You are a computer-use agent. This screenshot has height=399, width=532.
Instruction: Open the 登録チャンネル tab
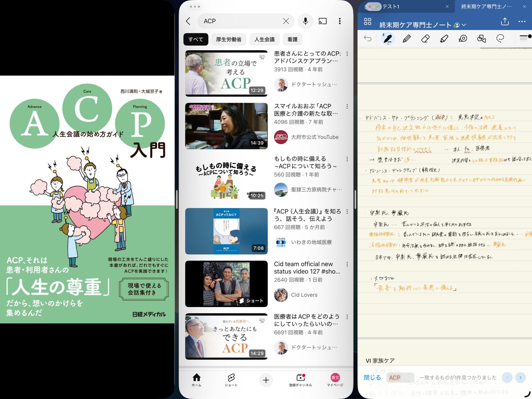[x=301, y=380]
